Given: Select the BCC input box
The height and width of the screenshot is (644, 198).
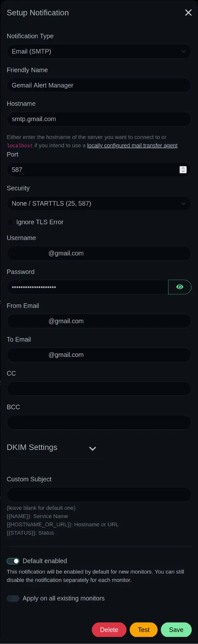Looking at the screenshot, I should [99, 423].
